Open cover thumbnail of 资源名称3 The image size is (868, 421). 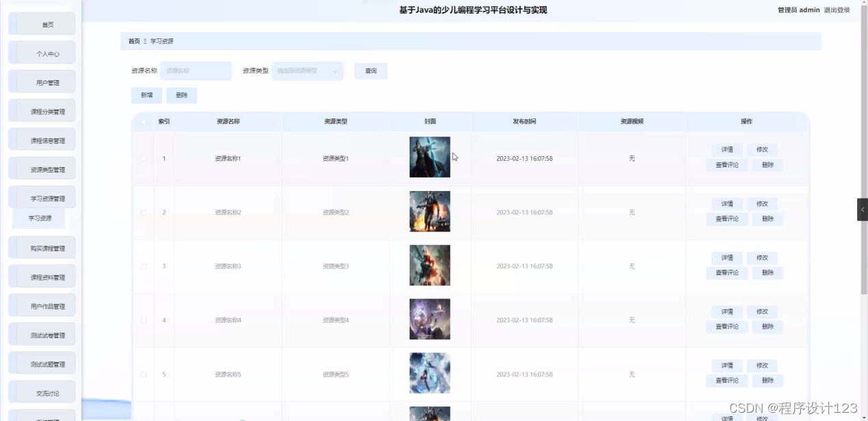[430, 266]
